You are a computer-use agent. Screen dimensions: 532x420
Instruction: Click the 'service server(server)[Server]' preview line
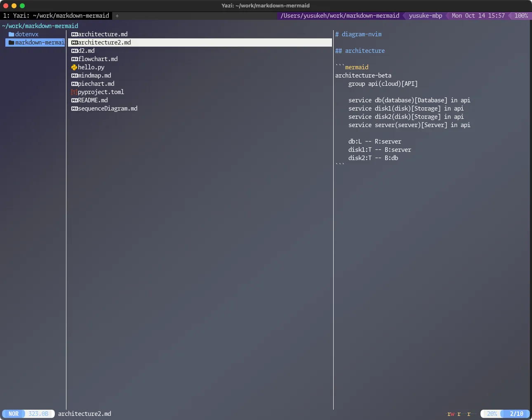point(410,125)
